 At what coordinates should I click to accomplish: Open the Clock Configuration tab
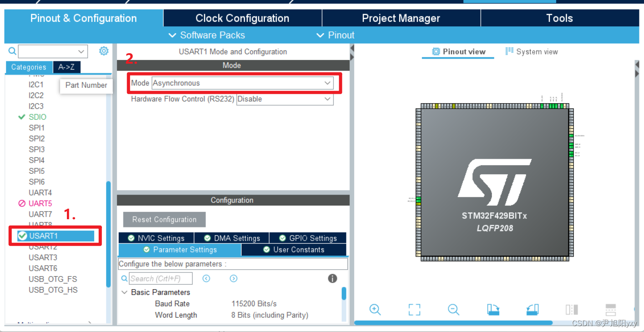tap(242, 18)
